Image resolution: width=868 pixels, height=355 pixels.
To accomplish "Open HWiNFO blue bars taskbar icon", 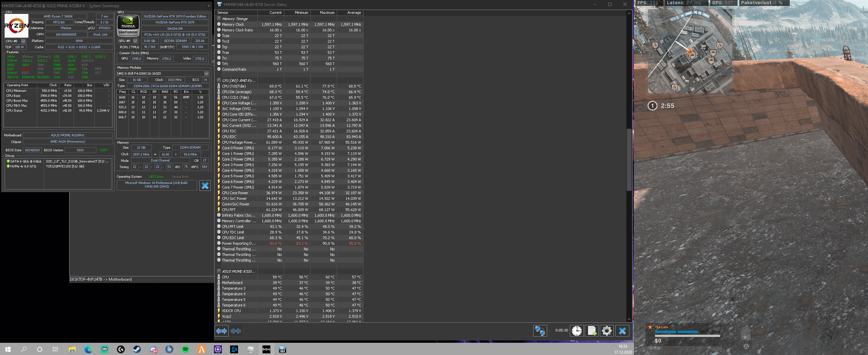I will [282, 349].
